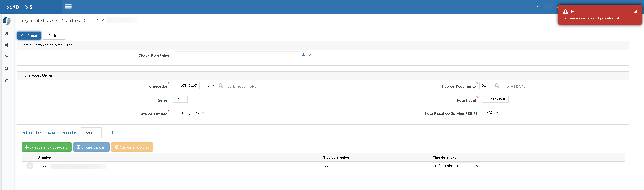Search supplier using Fornecedor magnifier icon
The width and height of the screenshot is (644, 190).
[x=221, y=86]
